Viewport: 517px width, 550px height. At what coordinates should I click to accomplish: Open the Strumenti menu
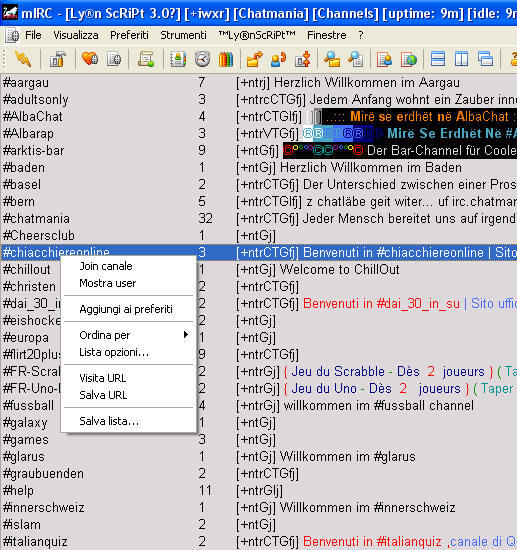pyautogui.click(x=183, y=35)
